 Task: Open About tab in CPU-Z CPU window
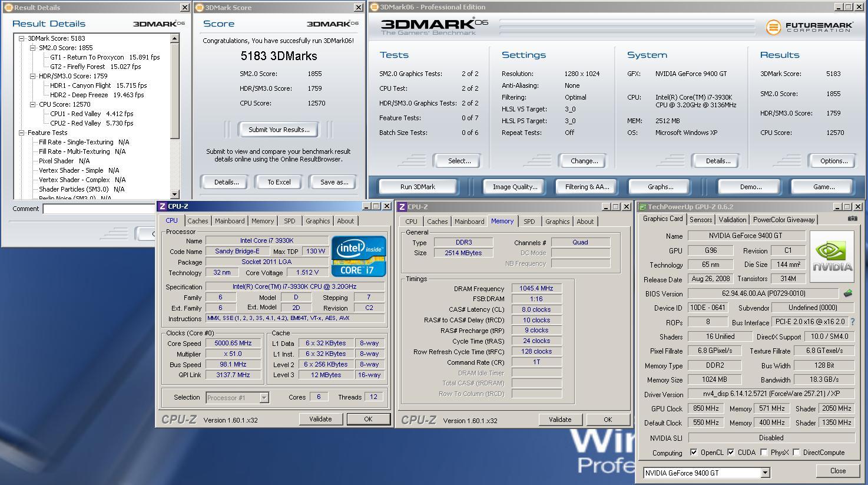[x=346, y=221]
